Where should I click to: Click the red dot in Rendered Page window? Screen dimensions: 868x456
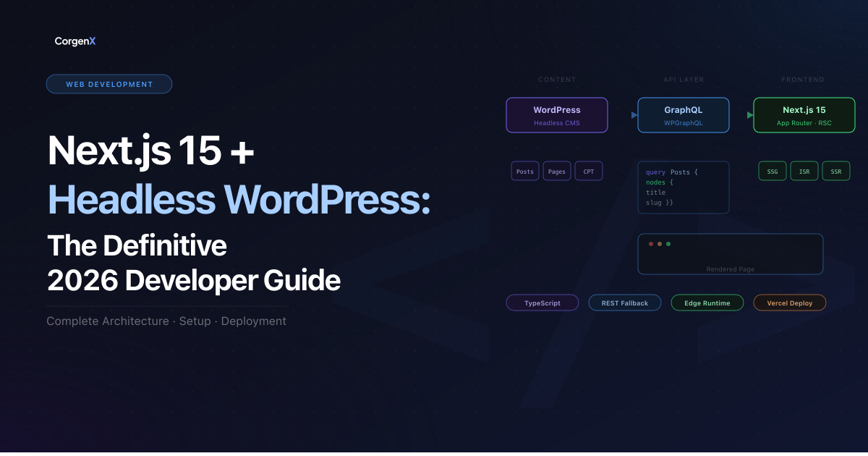pos(651,244)
